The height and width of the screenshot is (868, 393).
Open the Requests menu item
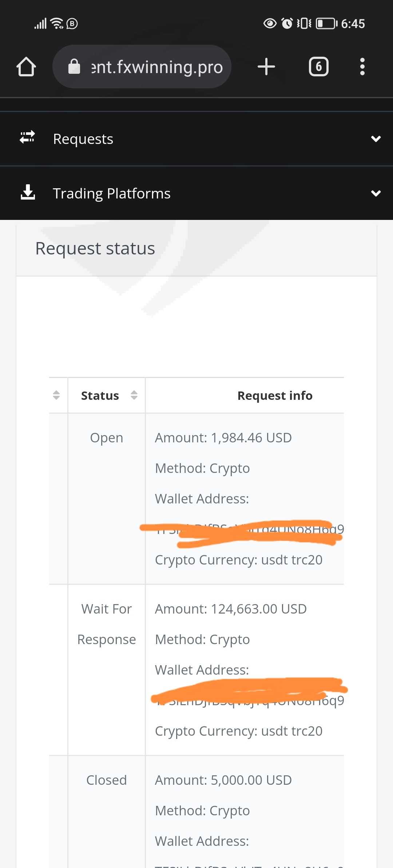pyautogui.click(x=83, y=139)
